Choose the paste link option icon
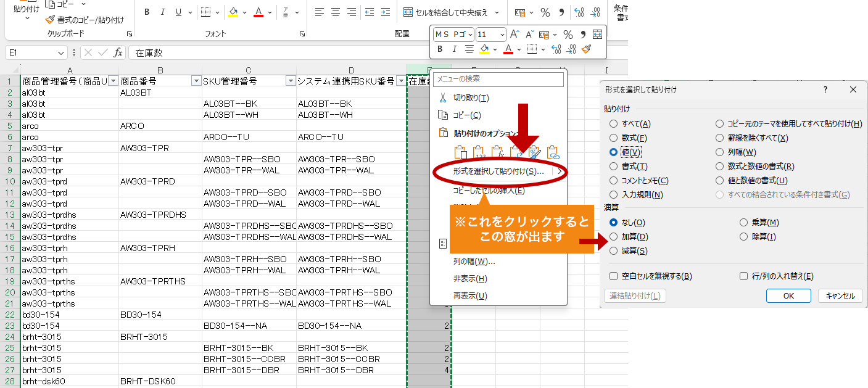Image resolution: width=868 pixels, height=388 pixels. point(552,151)
